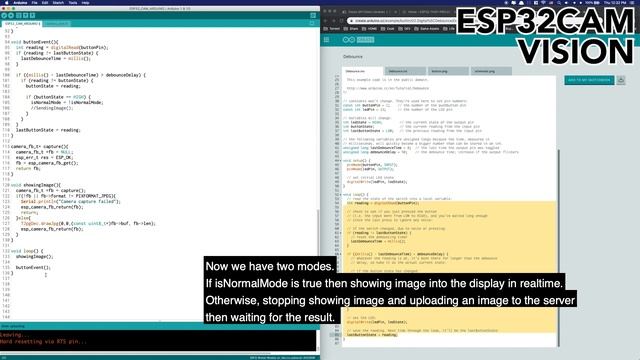
Task: Collapse the void setup() fold arrow
Action: point(341,160)
